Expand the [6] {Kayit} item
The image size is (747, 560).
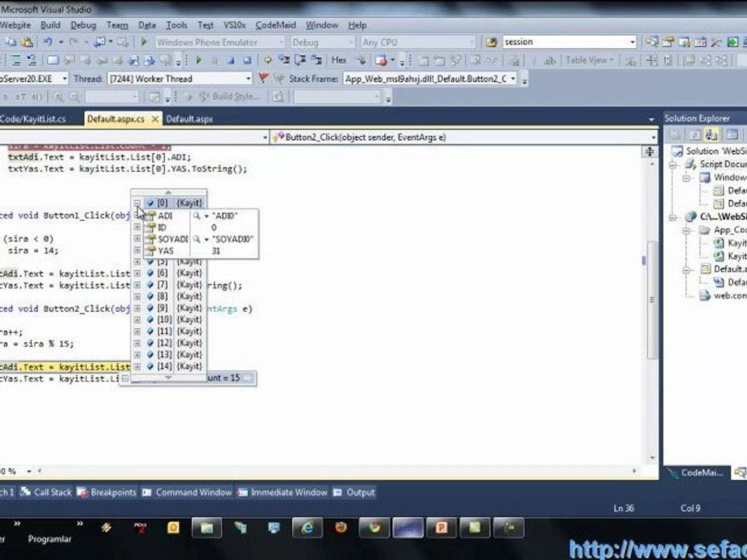[x=137, y=273]
